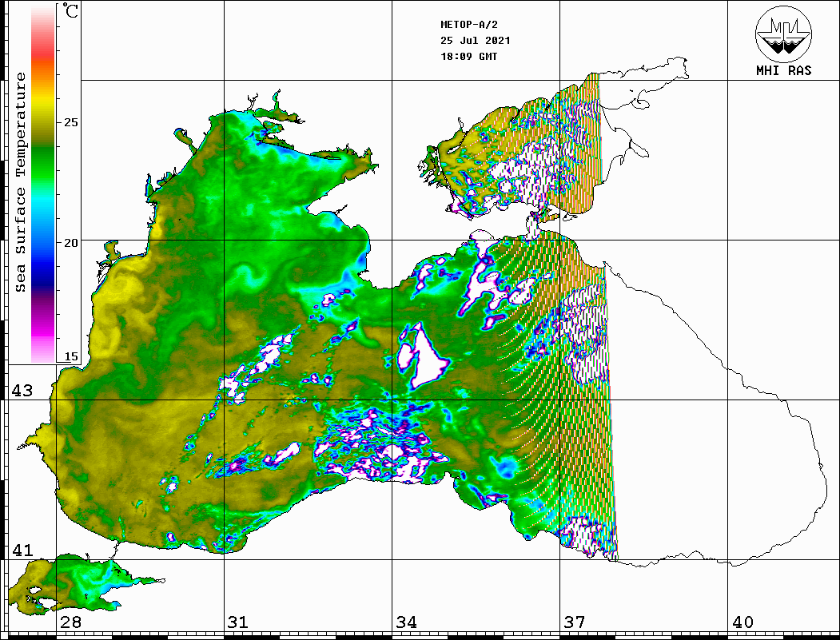Viewport: 840px width, 640px height.
Task: Click the latitude label '41'
Action: coord(22,550)
